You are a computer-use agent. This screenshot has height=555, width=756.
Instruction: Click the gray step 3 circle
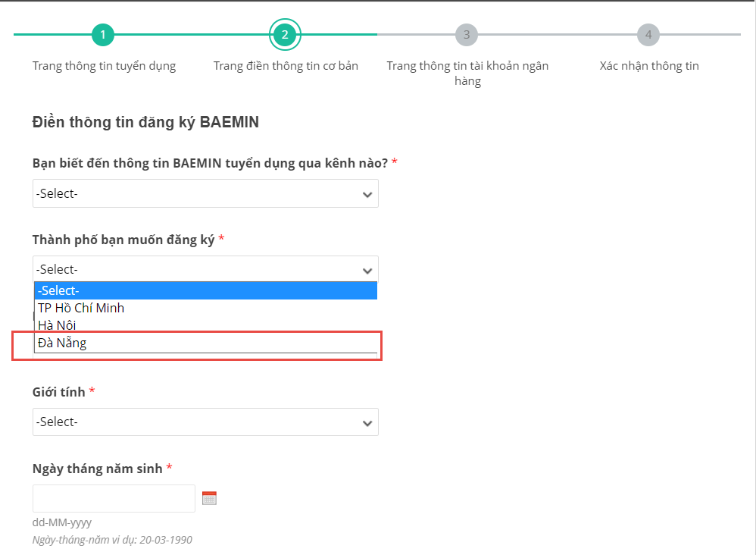point(467,35)
